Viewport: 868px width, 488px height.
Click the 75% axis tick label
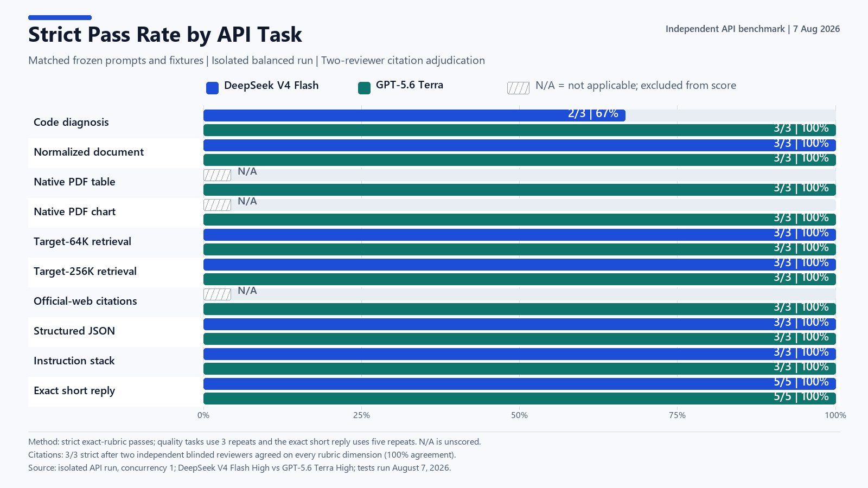(677, 415)
